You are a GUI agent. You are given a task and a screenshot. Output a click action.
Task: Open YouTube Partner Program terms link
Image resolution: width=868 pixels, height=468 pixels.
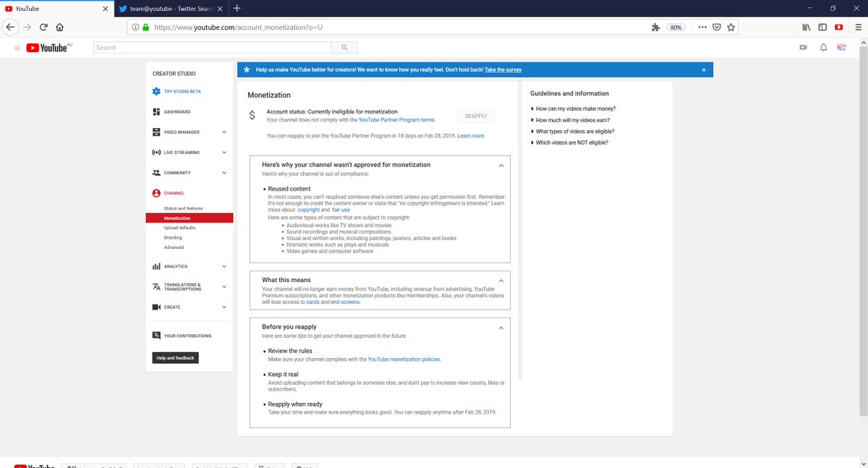(396, 119)
